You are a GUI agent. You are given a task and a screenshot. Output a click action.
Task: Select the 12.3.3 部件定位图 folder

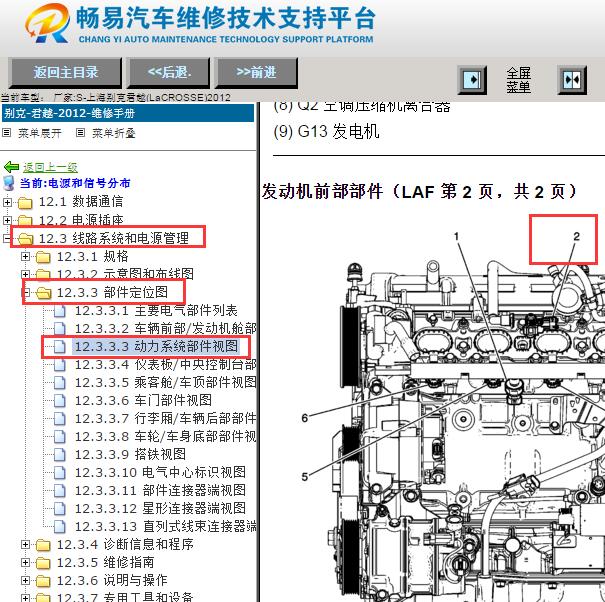point(113,292)
